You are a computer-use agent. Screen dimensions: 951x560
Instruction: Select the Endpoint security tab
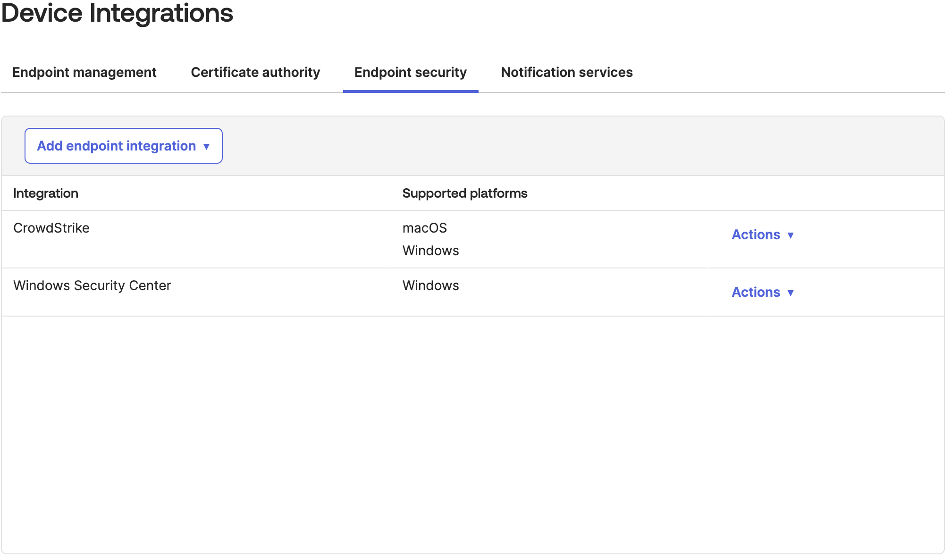[x=410, y=72]
